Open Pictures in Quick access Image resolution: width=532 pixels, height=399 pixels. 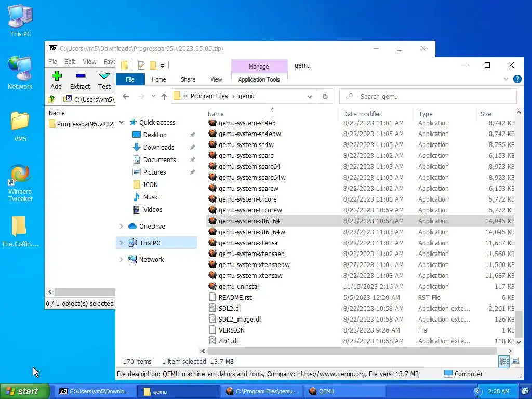[154, 172]
